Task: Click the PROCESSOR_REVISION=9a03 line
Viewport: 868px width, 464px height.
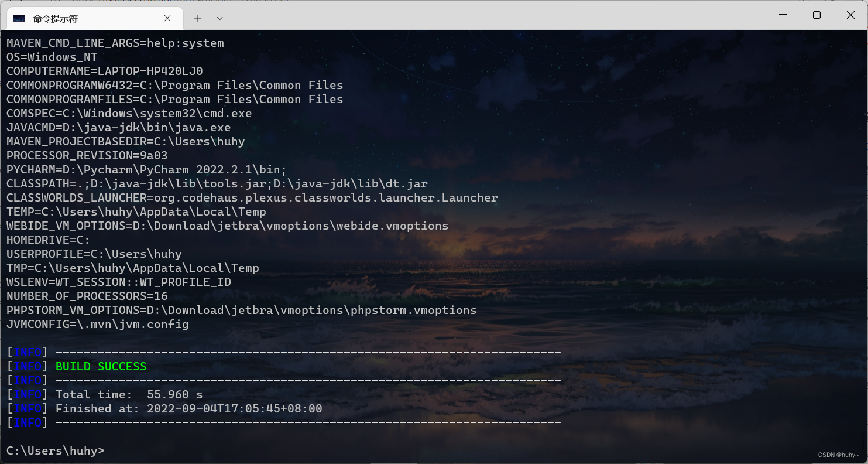Action: pyautogui.click(x=87, y=155)
